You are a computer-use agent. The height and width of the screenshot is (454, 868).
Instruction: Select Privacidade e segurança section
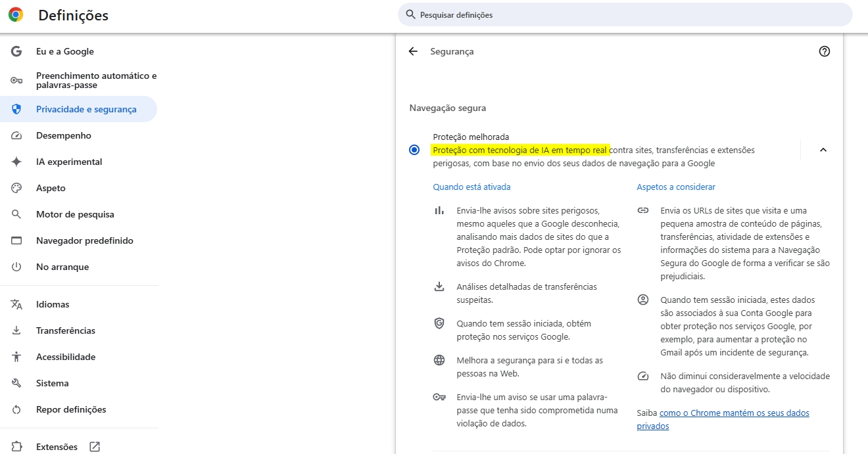[79, 109]
